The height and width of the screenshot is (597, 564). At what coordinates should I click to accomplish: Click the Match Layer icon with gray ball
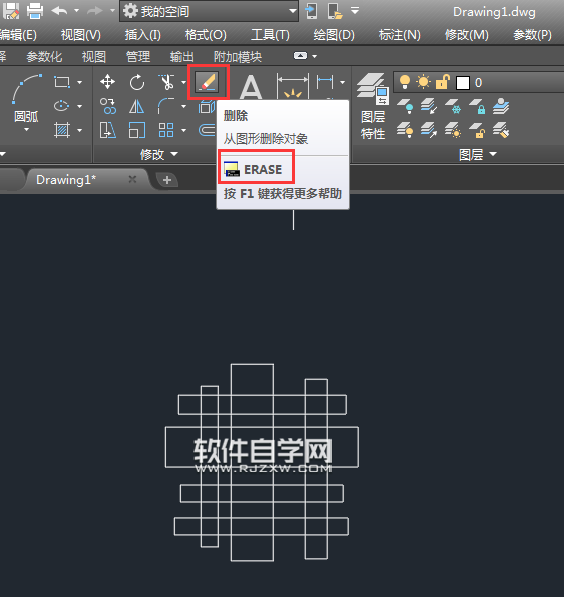pos(501,106)
